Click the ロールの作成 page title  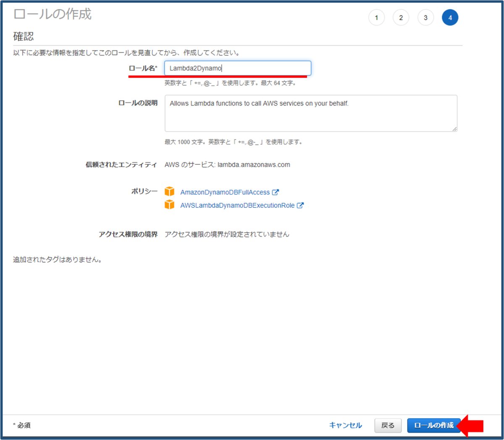coord(52,14)
